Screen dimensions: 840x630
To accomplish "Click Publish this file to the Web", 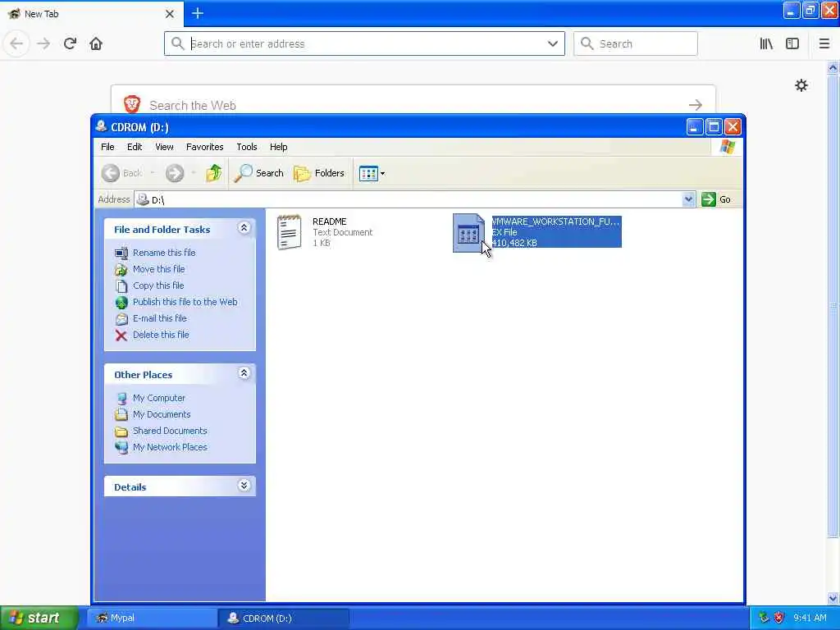I will (x=185, y=302).
